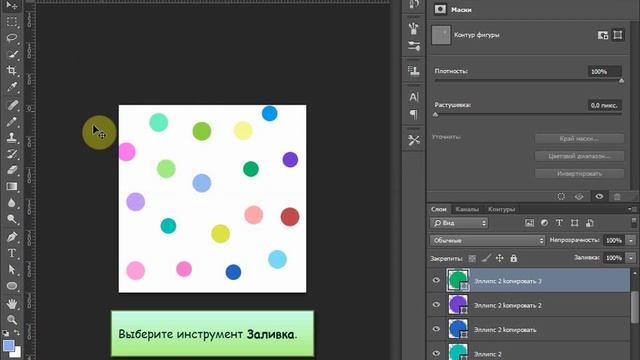The height and width of the screenshot is (360, 640).
Task: Select the Horizontal Type tool
Action: [12, 253]
